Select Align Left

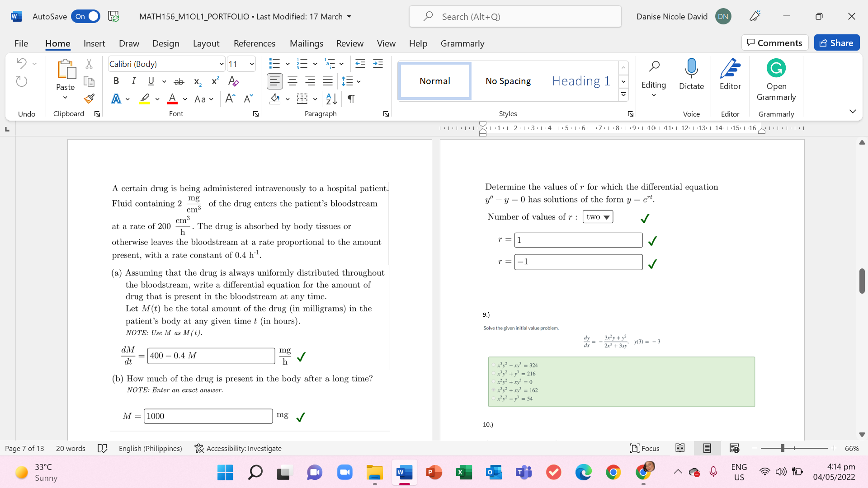275,81
